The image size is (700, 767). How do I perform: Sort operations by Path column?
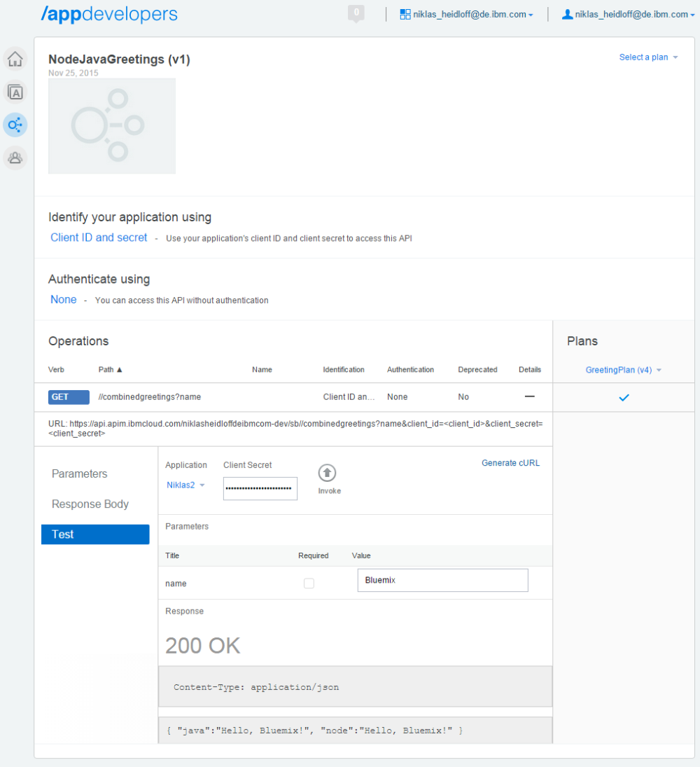pyautogui.click(x=110, y=369)
